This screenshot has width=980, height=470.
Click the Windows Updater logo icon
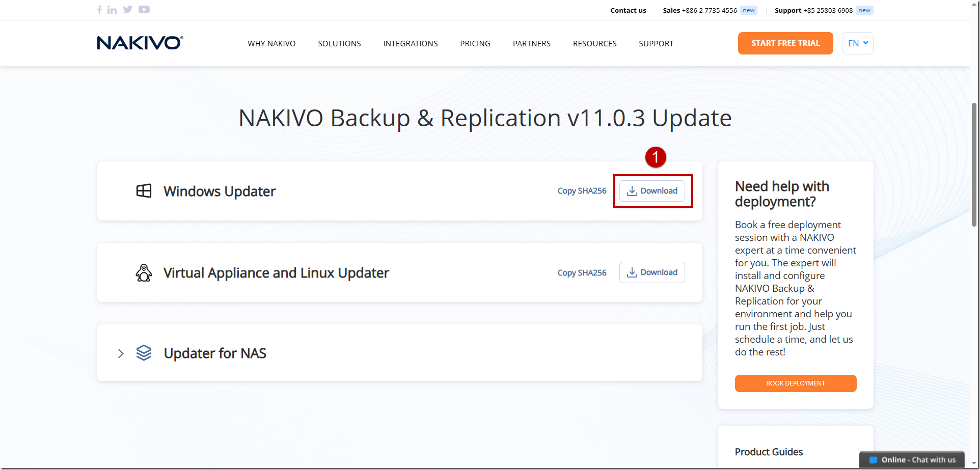[x=144, y=191]
